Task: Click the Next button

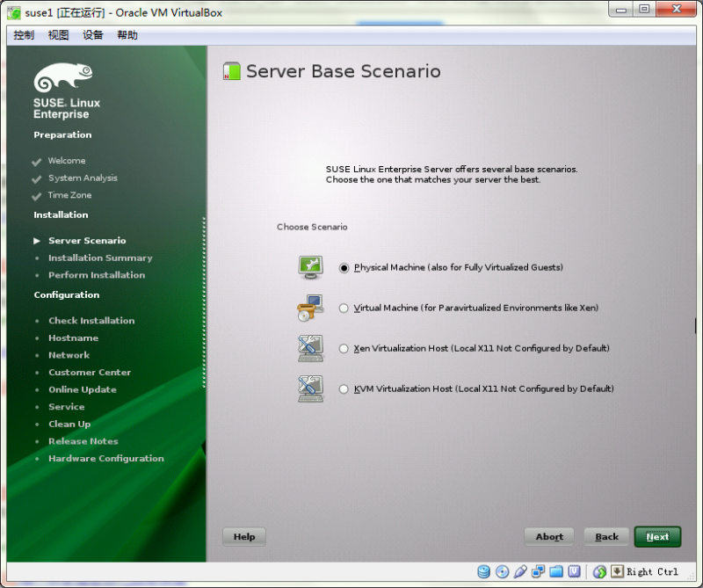Action: (657, 536)
